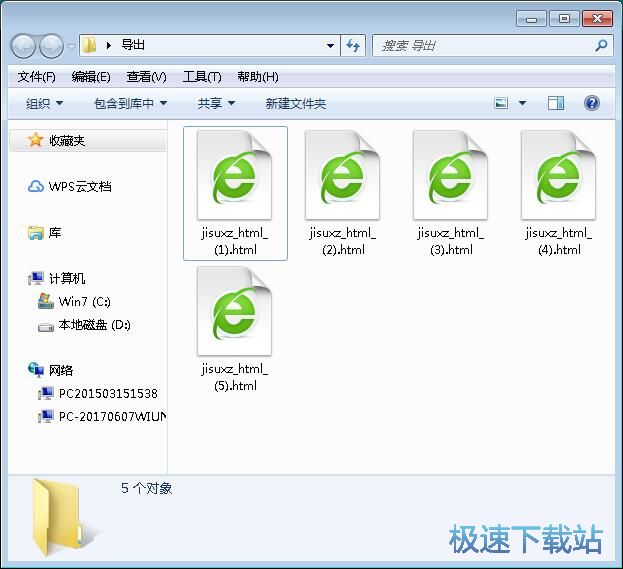
Task: Select 收藏夹 in the navigation pane
Action: 88,140
